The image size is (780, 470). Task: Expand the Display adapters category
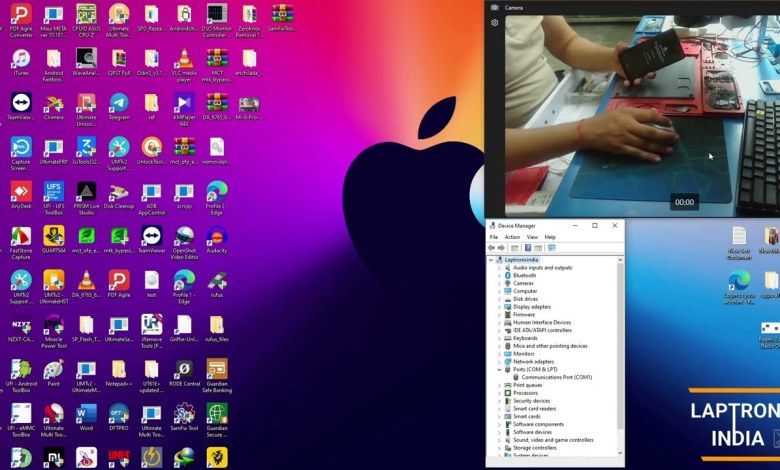pyautogui.click(x=499, y=307)
